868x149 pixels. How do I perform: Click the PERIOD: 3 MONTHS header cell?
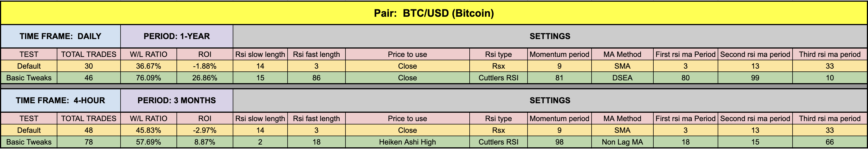click(x=176, y=100)
